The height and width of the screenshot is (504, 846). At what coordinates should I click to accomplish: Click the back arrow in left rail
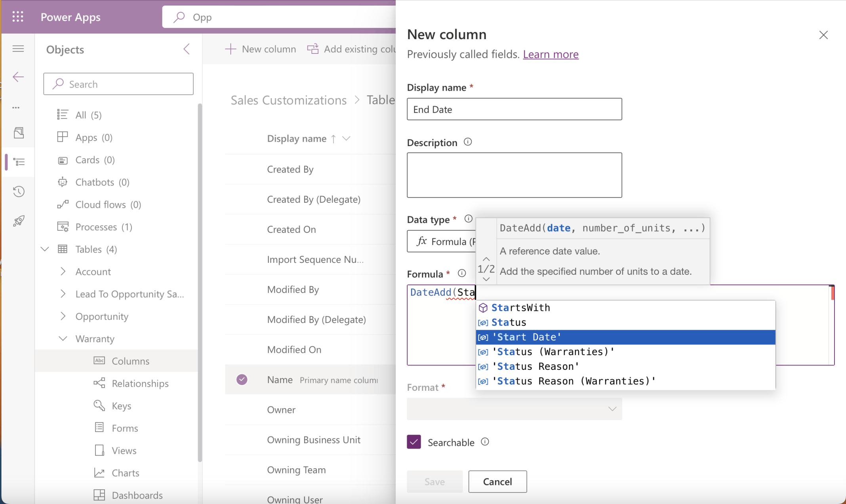18,77
